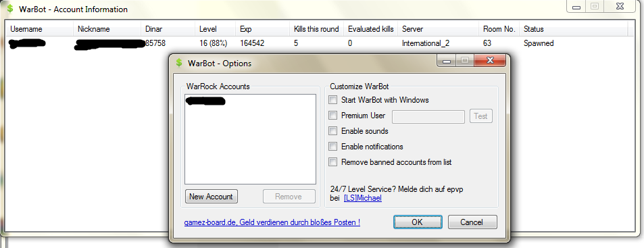Viewport: 644px width, 248px height.
Task: Click the Evaluated kills value 0
Action: [x=350, y=43]
